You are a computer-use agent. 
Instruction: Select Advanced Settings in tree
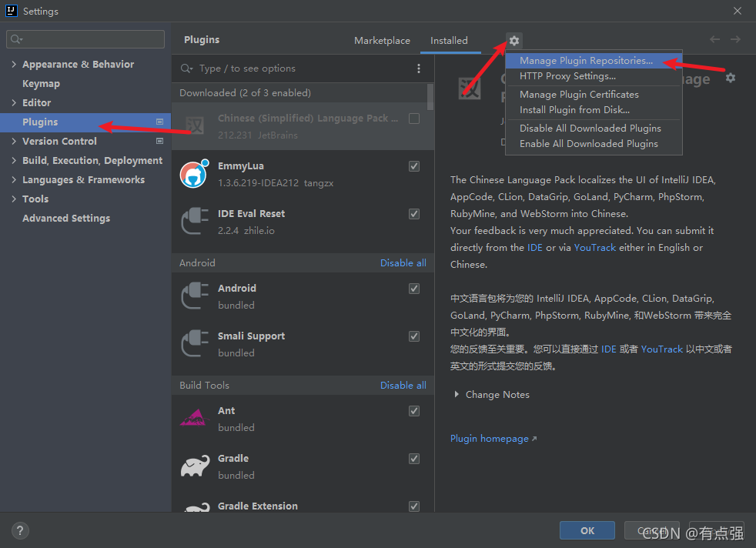[66, 219]
